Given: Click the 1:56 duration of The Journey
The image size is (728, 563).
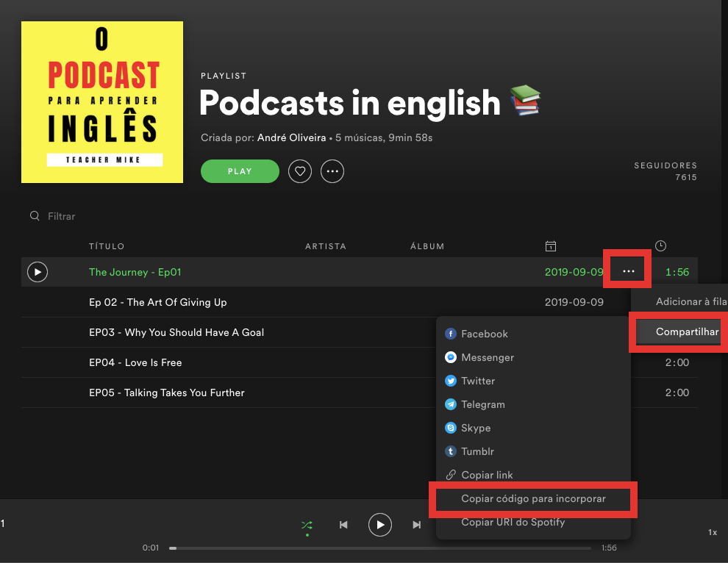Looking at the screenshot, I should click(677, 272).
